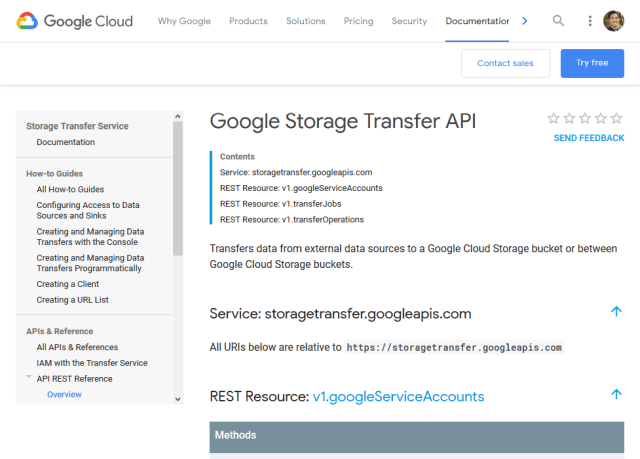640x459 pixels.
Task: Open Creating and Managing Data Transfers Programmatically
Action: pyautogui.click(x=90, y=263)
